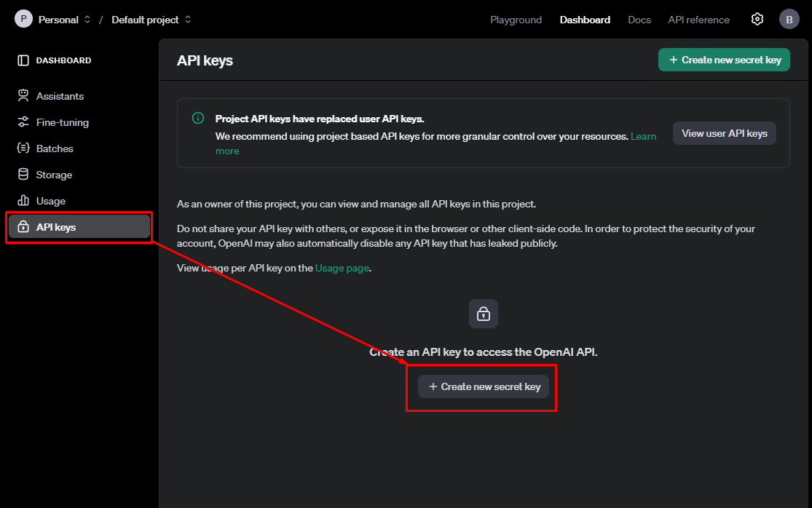Click the API keys page heading

click(x=205, y=60)
